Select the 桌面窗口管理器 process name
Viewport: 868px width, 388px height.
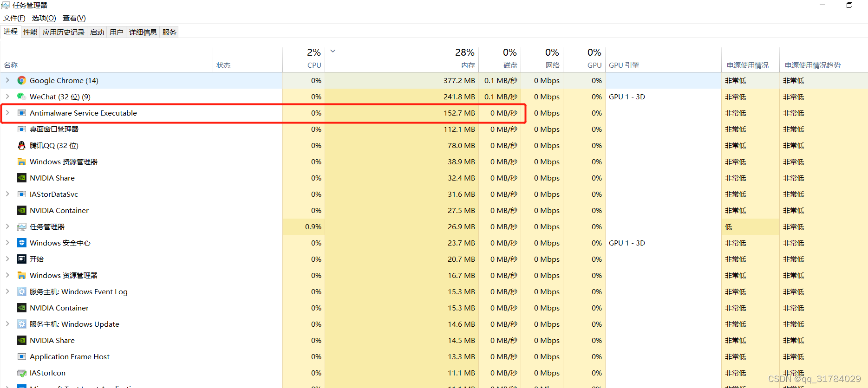point(54,129)
